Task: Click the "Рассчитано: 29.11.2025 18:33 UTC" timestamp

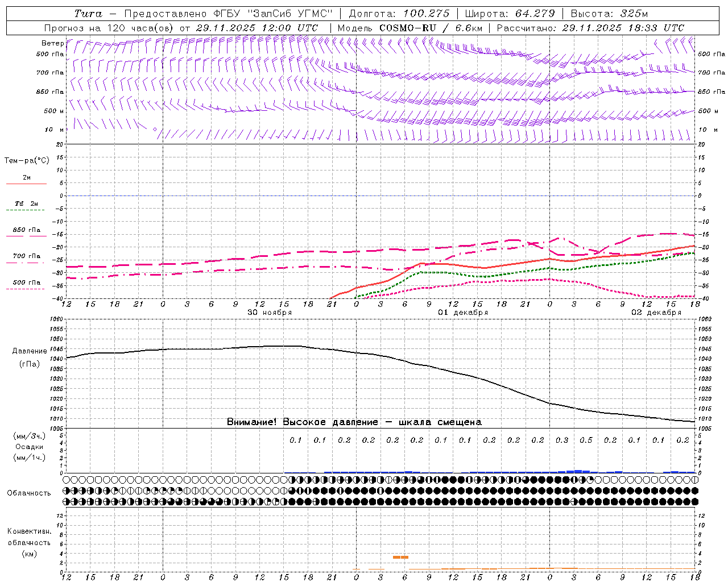Action: coord(590,28)
